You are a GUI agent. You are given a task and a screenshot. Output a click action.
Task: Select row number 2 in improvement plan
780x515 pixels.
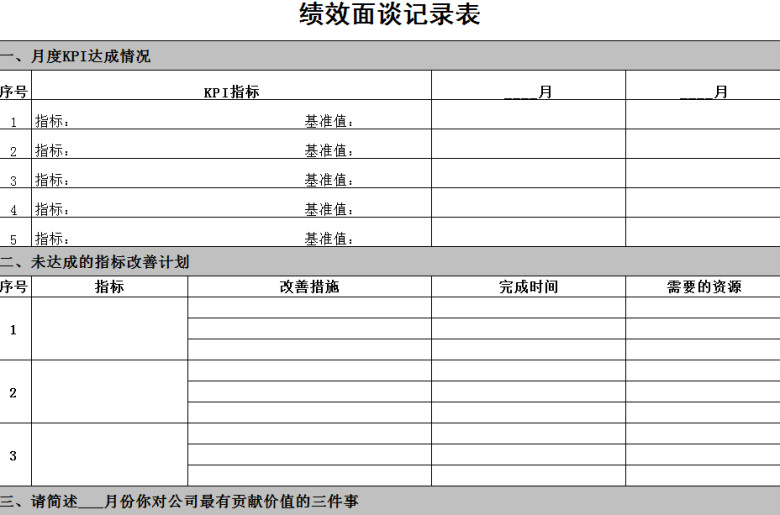pyautogui.click(x=13, y=393)
